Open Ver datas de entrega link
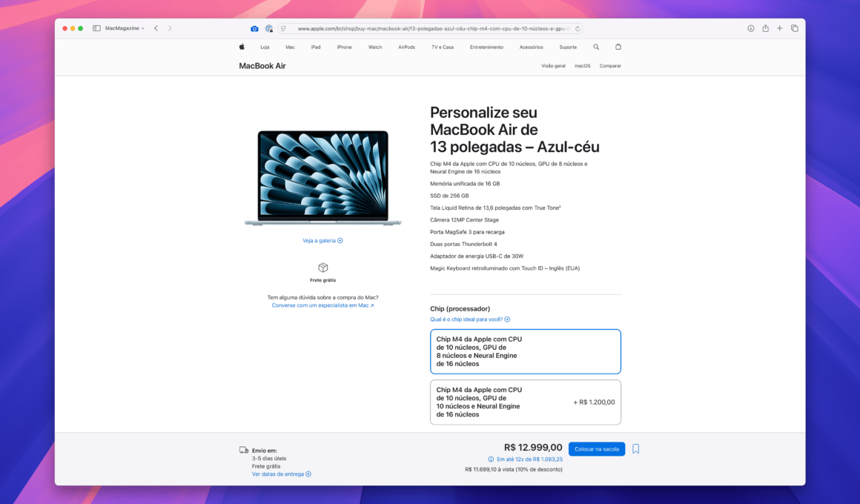This screenshot has width=860, height=504. (x=282, y=474)
